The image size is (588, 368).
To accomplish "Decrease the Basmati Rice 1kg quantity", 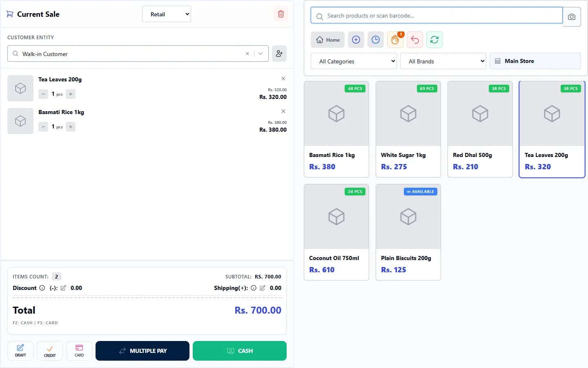I will pyautogui.click(x=43, y=127).
